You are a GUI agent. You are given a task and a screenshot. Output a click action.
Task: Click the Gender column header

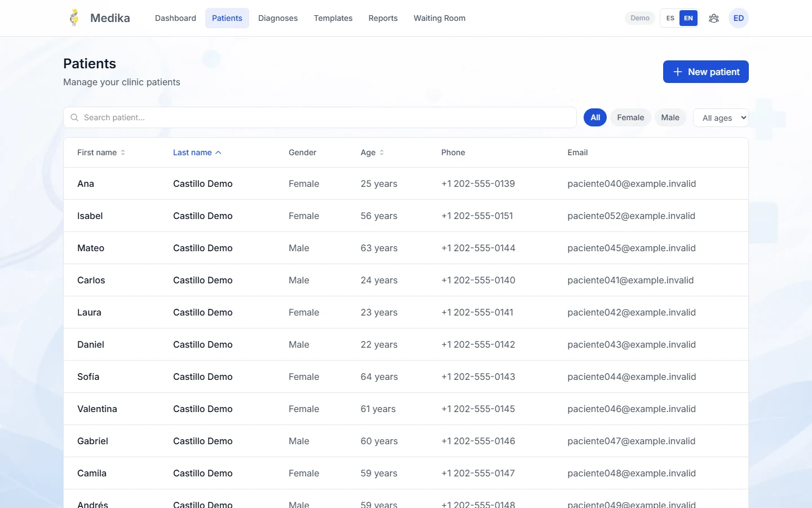[x=302, y=152]
